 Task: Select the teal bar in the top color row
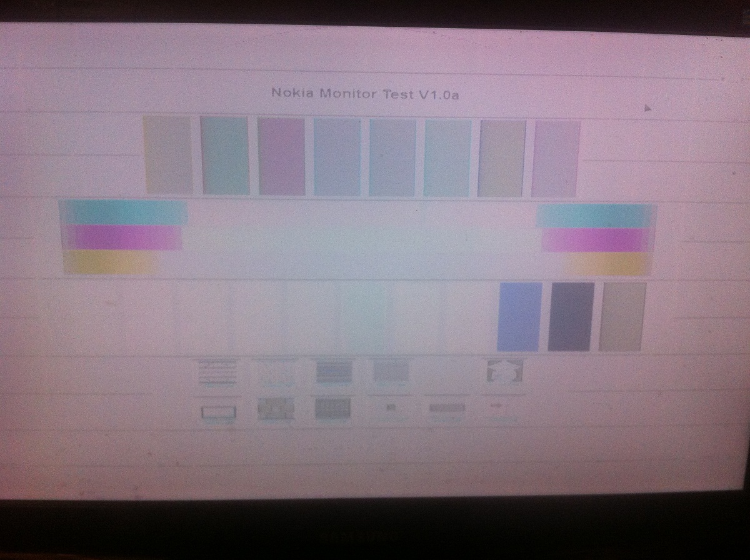tap(225, 156)
